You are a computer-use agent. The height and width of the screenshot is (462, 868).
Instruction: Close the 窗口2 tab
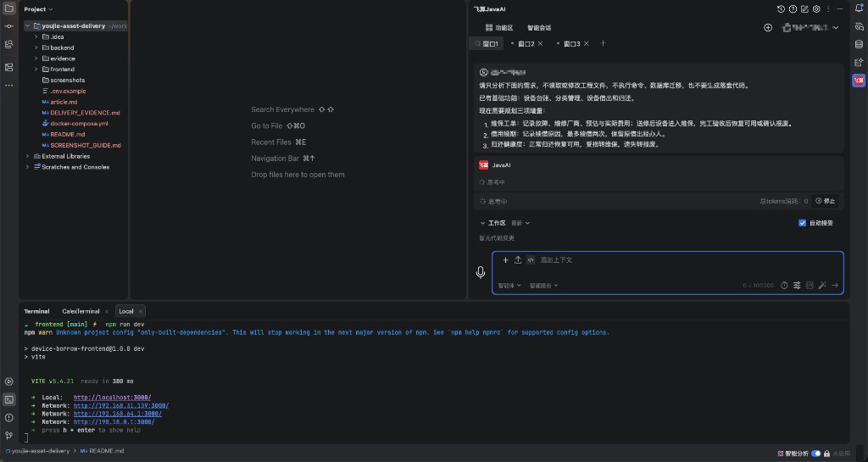[540, 44]
